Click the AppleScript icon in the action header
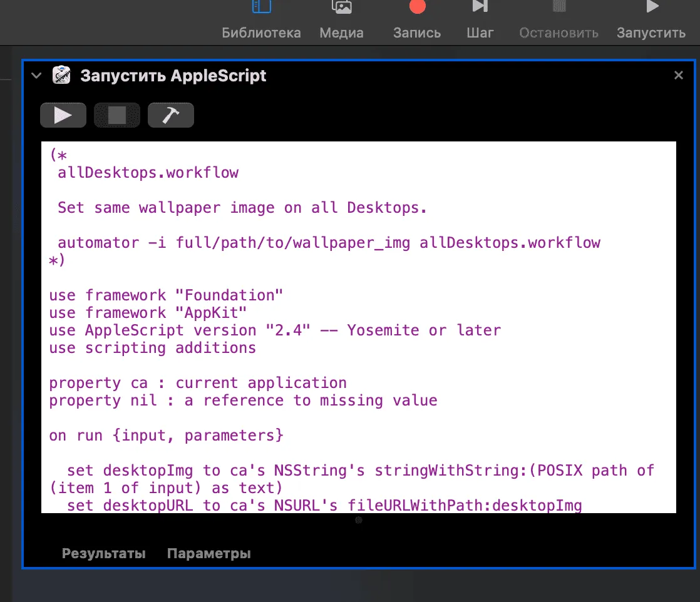This screenshot has height=602, width=700. click(63, 75)
